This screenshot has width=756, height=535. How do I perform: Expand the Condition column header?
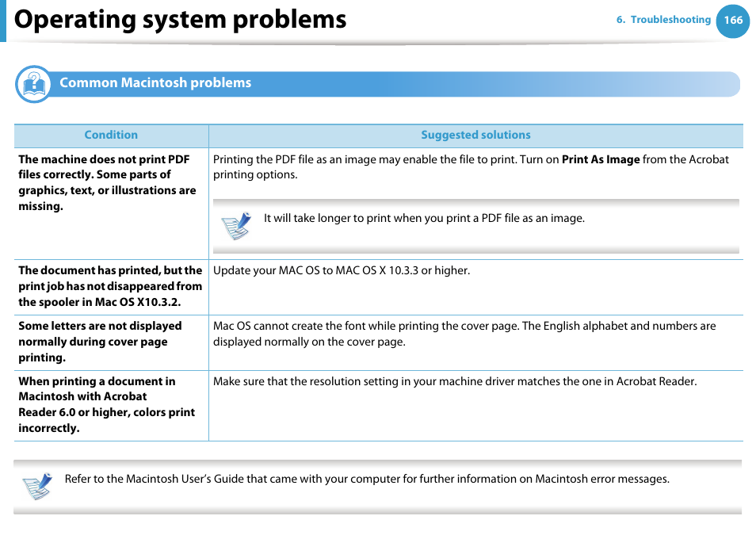pyautogui.click(x=111, y=135)
